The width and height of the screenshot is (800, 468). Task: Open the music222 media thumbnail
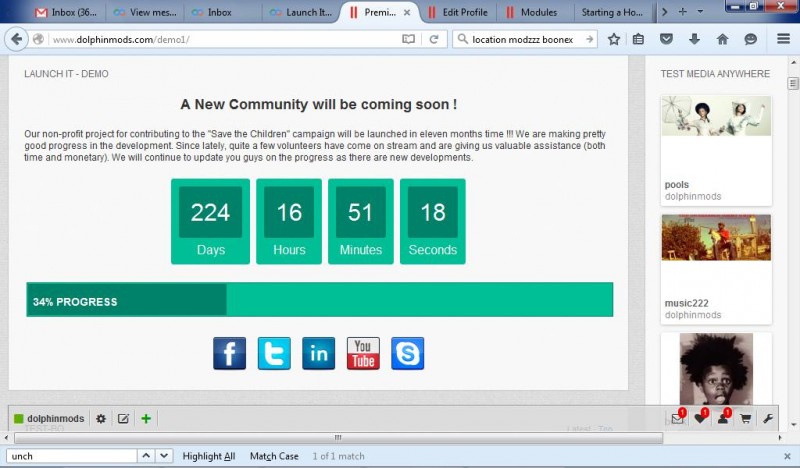point(716,237)
